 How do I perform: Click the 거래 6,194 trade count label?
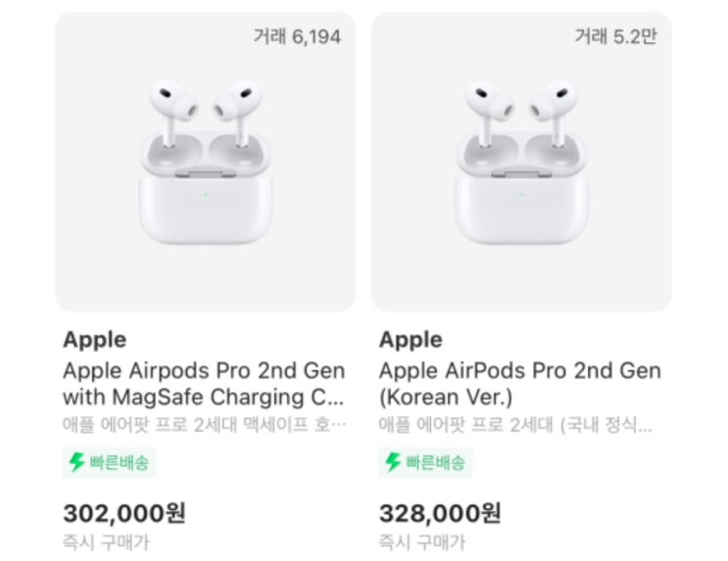click(297, 36)
